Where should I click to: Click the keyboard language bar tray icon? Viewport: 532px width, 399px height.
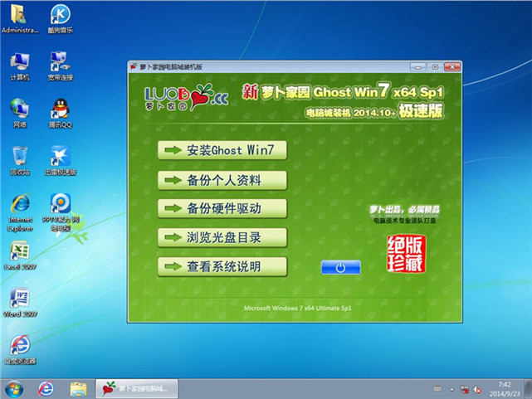437,389
